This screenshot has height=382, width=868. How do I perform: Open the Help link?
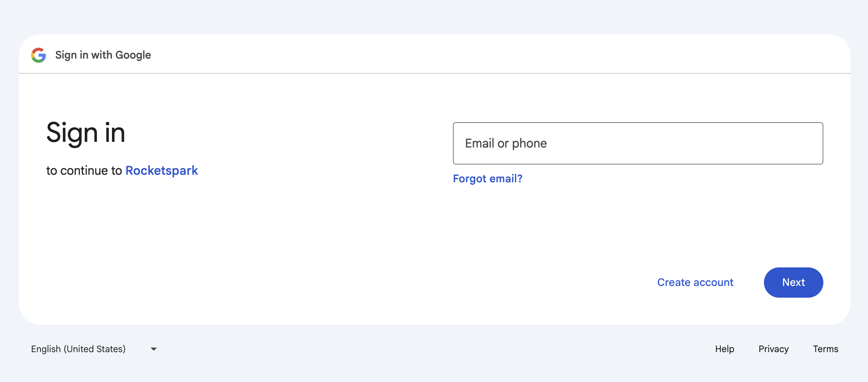[725, 349]
